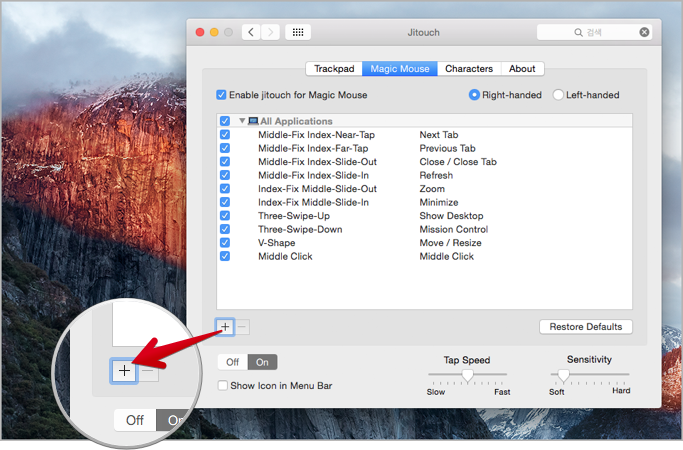Viewport: 683px width, 450px height.
Task: Click the Middle Click action value
Action: click(x=446, y=256)
